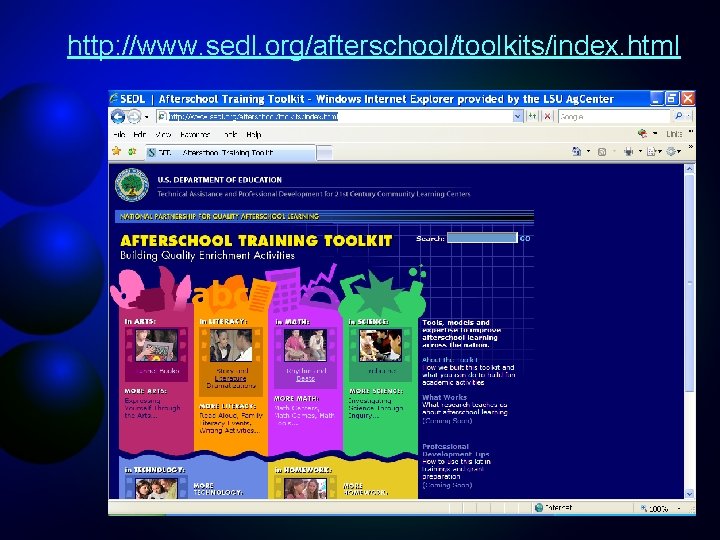720x540 pixels.
Task: Open the Professional Development Tips link
Action: click(x=456, y=450)
